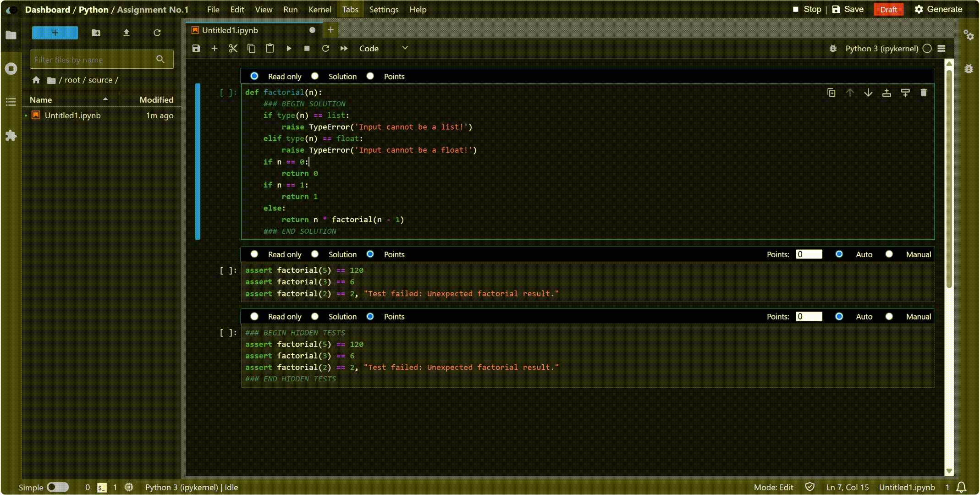Insert a cell above the factorial cell
Screen dimensions: 980x495
(x=886, y=93)
